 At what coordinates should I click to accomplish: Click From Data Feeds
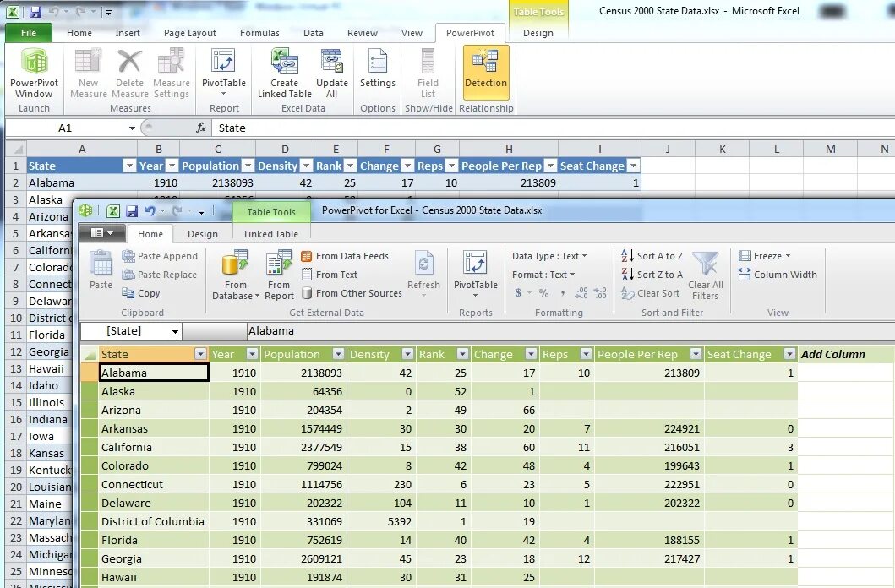[x=345, y=256]
